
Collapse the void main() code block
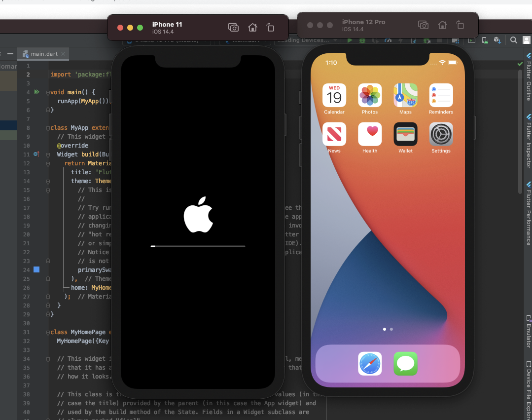click(x=48, y=92)
